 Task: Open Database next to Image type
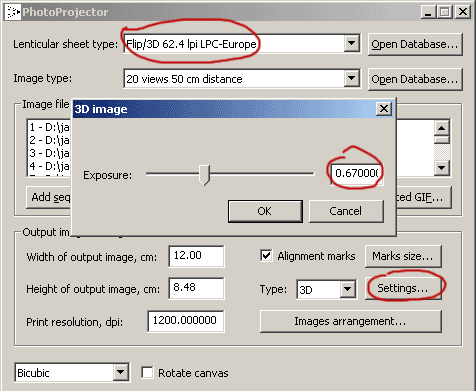pos(415,79)
